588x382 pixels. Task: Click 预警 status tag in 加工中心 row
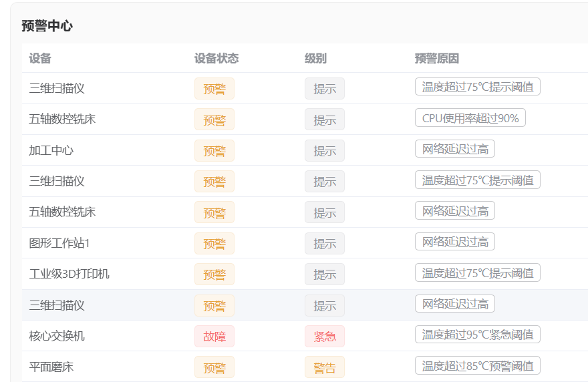[214, 151]
